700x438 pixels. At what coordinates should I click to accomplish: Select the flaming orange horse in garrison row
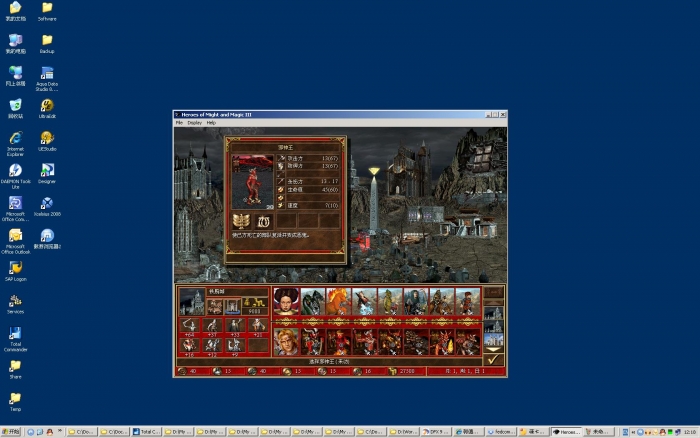(338, 302)
